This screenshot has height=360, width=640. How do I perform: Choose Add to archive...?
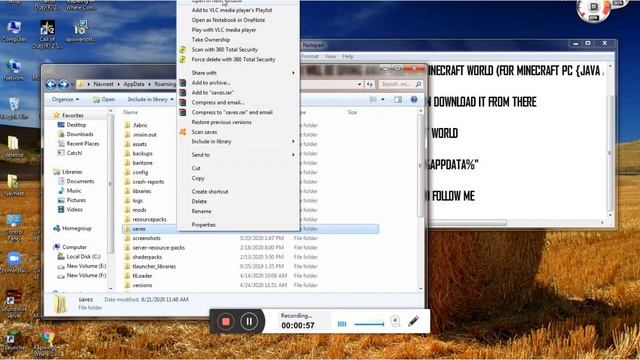(211, 83)
